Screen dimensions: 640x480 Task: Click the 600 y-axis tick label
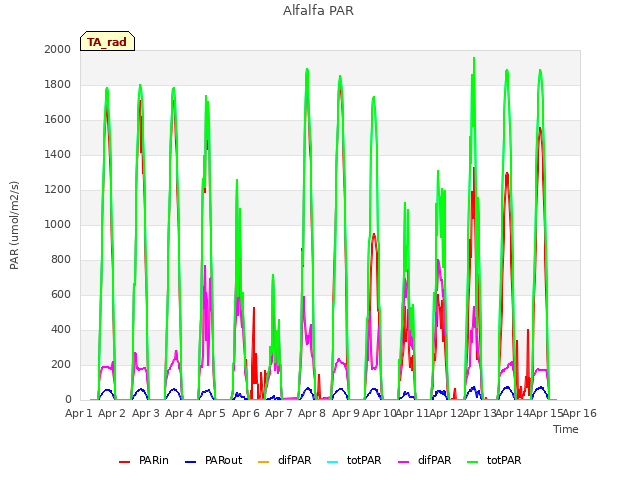(61, 295)
